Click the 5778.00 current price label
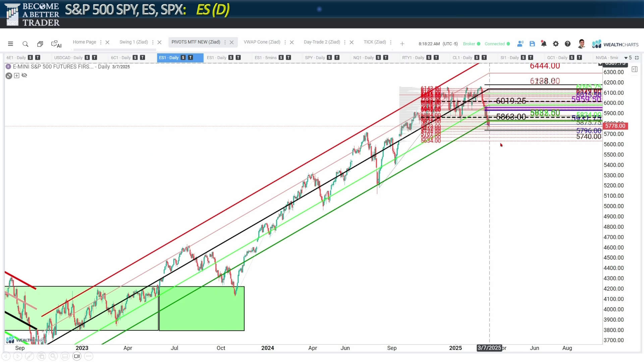 pyautogui.click(x=615, y=126)
